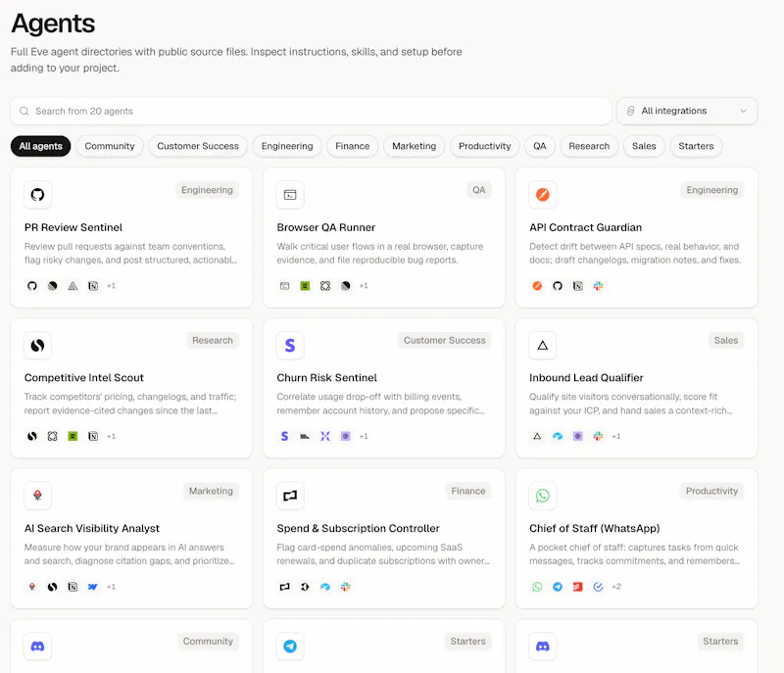Image resolution: width=784 pixels, height=673 pixels.
Task: Click the GitHub icon on PR Review Sentinel card
Action: click(37, 194)
